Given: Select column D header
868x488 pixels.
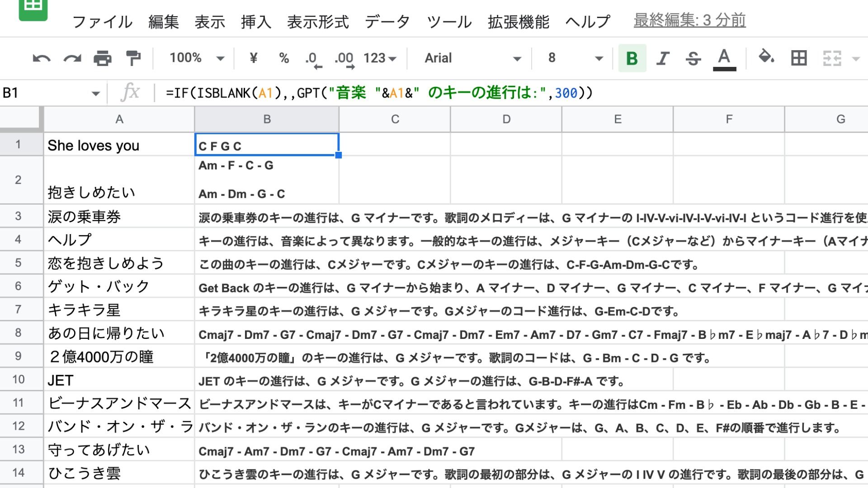Looking at the screenshot, I should [x=506, y=119].
